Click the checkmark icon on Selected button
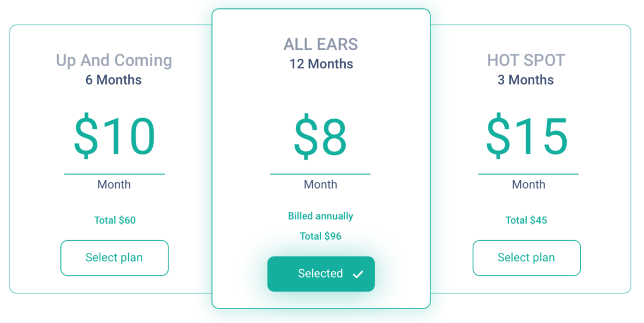644x323 pixels. click(358, 274)
